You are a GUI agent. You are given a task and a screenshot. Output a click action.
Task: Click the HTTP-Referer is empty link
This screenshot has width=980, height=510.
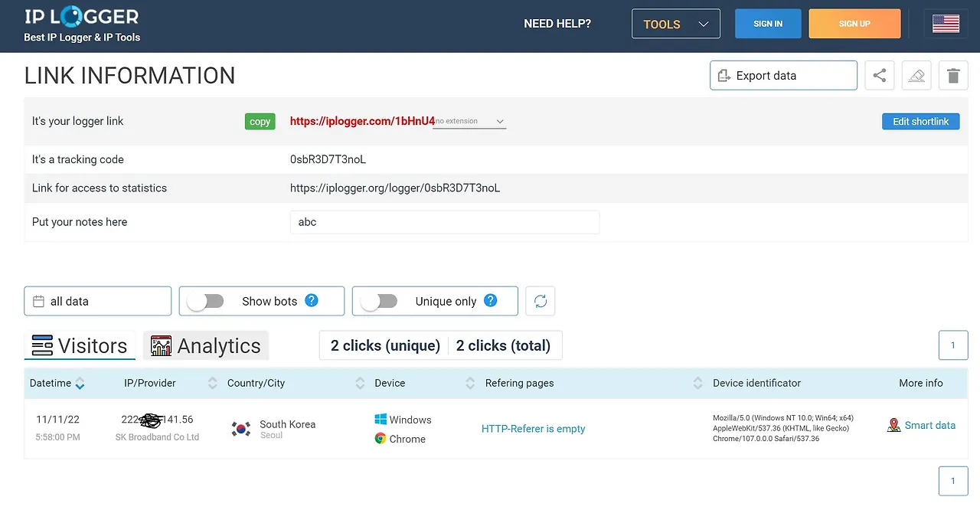[x=534, y=429]
